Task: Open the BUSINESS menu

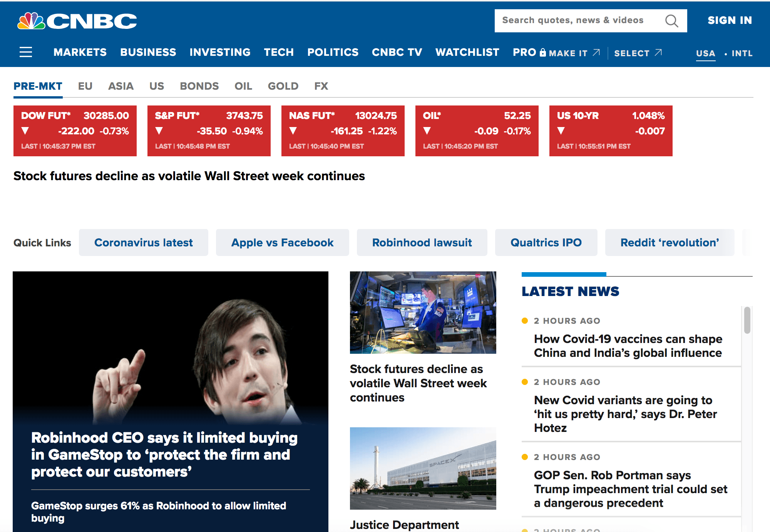Action: click(148, 52)
